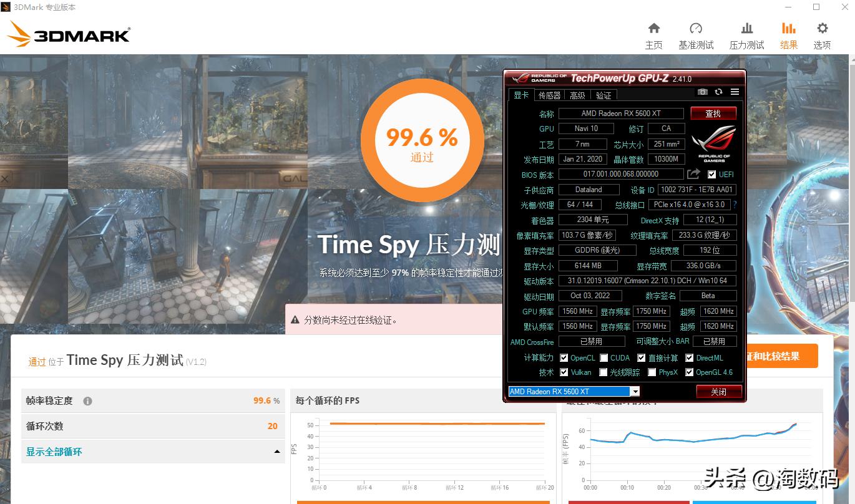Click the 显存大小 value "6144 MB"
This screenshot has width=855, height=504.
[588, 266]
